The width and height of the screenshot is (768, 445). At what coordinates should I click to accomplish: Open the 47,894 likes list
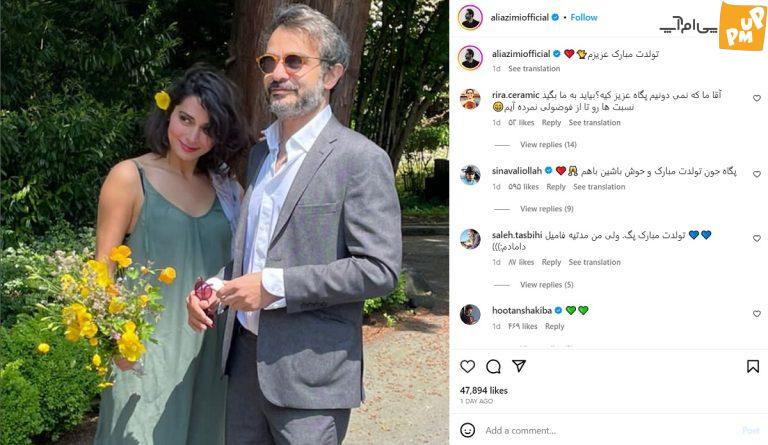(x=483, y=391)
